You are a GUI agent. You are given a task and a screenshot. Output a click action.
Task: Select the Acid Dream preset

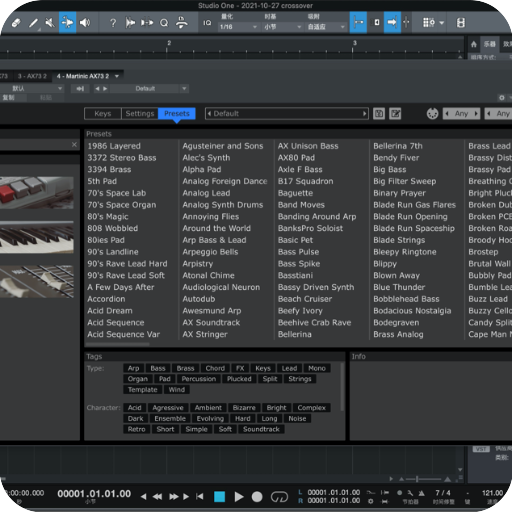coord(110,311)
